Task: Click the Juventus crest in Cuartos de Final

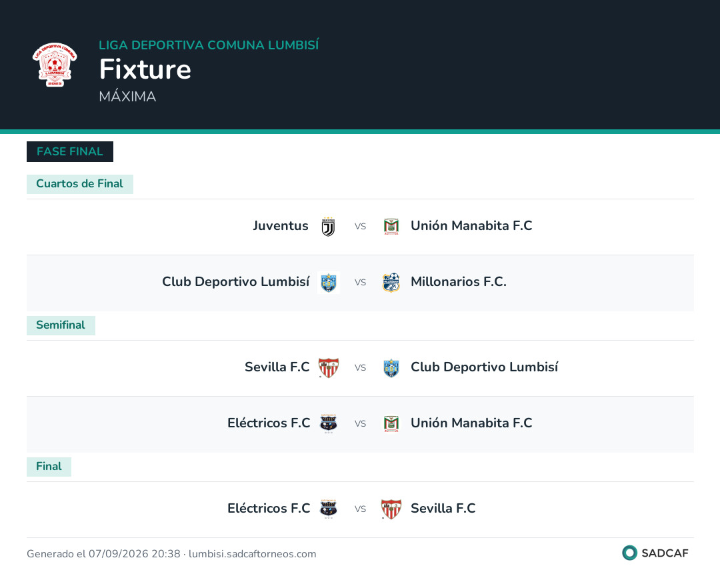Action: click(x=328, y=227)
